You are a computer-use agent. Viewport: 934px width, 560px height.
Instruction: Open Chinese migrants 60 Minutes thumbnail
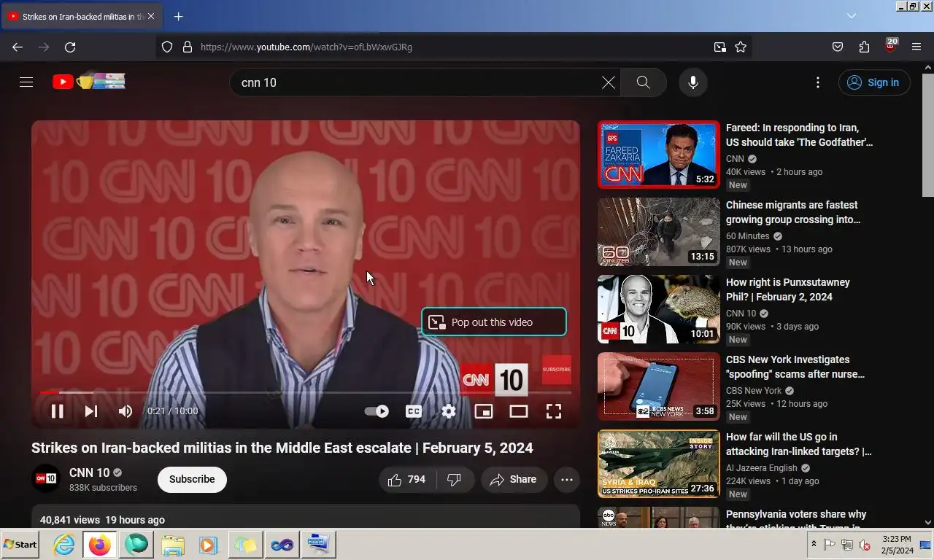tap(658, 232)
